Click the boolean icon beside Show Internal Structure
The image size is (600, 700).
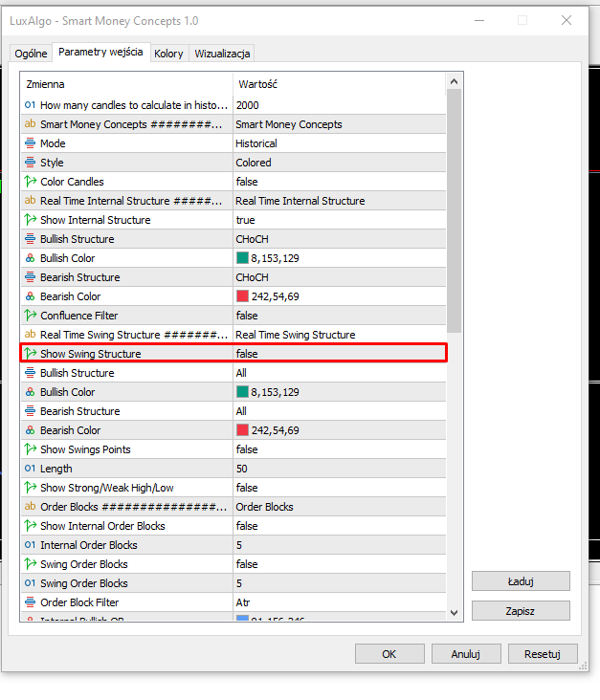30,220
